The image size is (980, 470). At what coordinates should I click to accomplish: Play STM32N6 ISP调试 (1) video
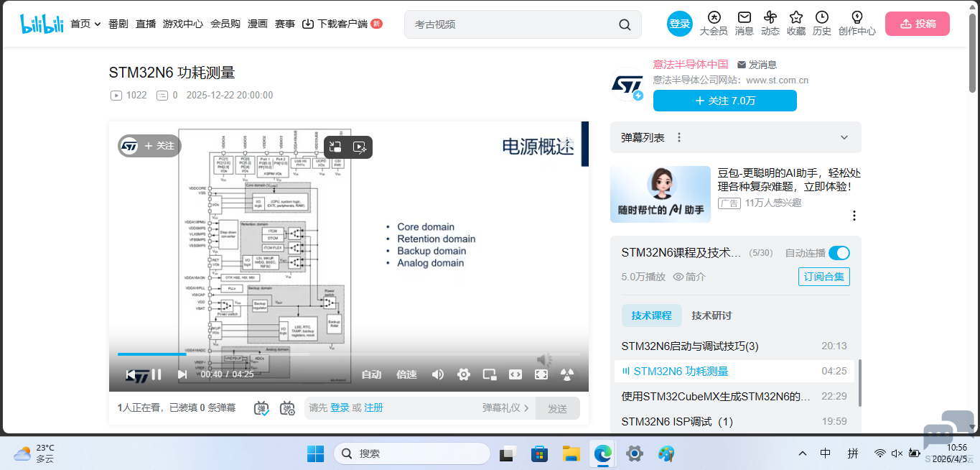pyautogui.click(x=734, y=422)
